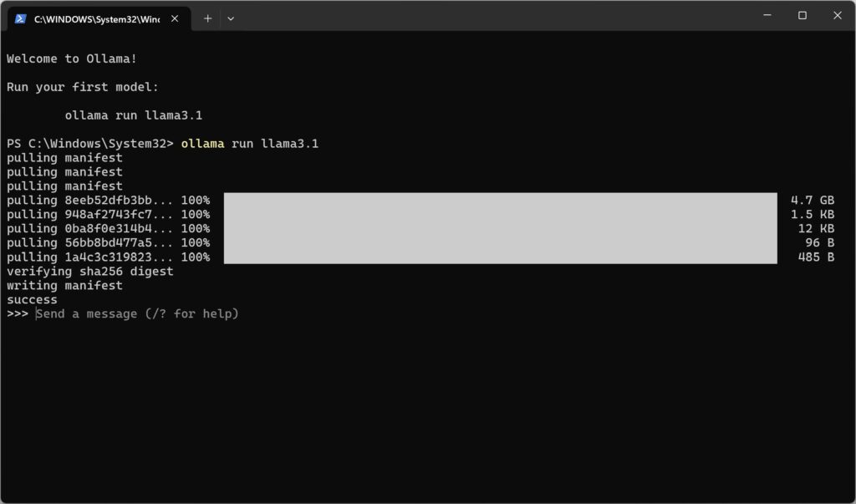Maximize the terminal window
This screenshot has height=504, width=856.
click(802, 15)
